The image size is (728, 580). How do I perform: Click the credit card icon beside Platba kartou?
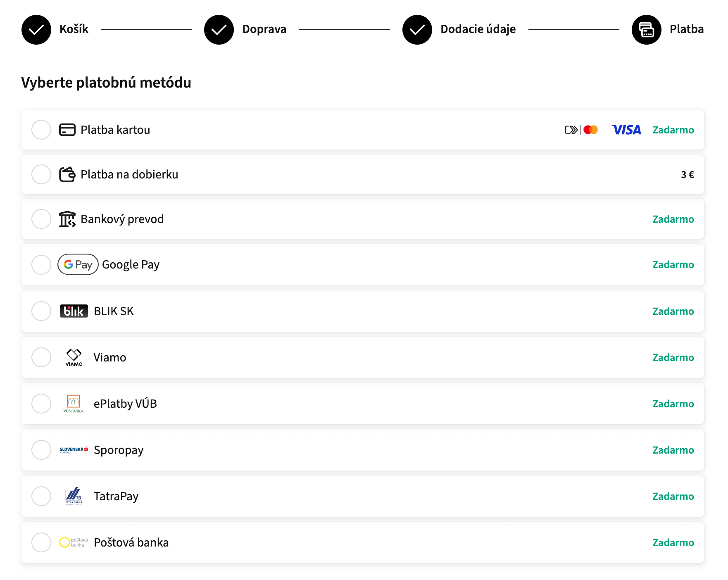pyautogui.click(x=67, y=130)
